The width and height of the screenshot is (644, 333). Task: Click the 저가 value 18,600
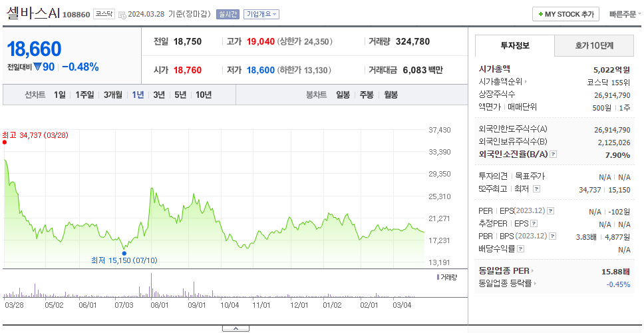tap(261, 71)
